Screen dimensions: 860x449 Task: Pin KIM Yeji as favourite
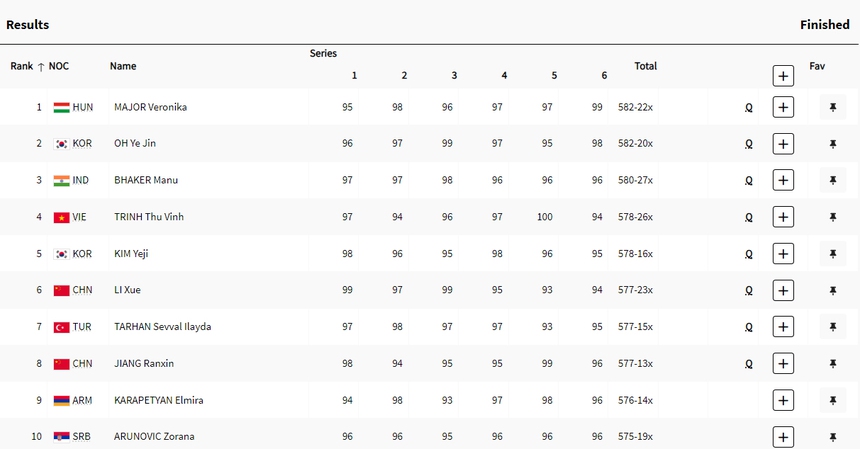[x=832, y=254]
